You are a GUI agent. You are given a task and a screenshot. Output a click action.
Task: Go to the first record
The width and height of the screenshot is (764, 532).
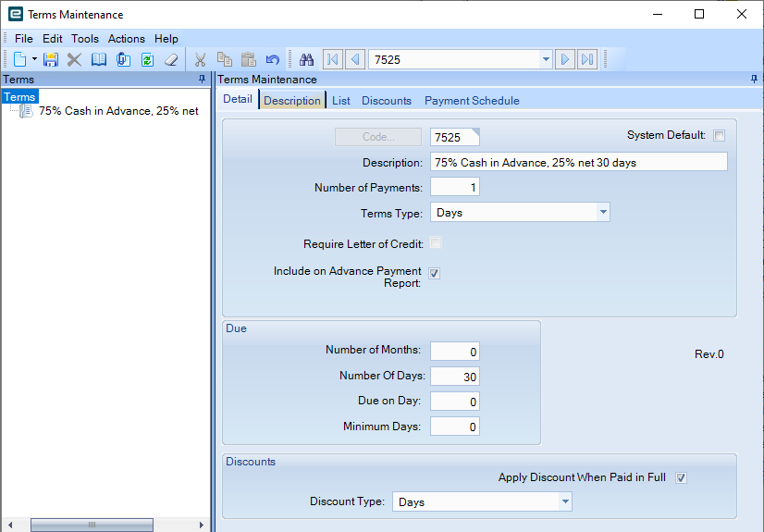(333, 59)
